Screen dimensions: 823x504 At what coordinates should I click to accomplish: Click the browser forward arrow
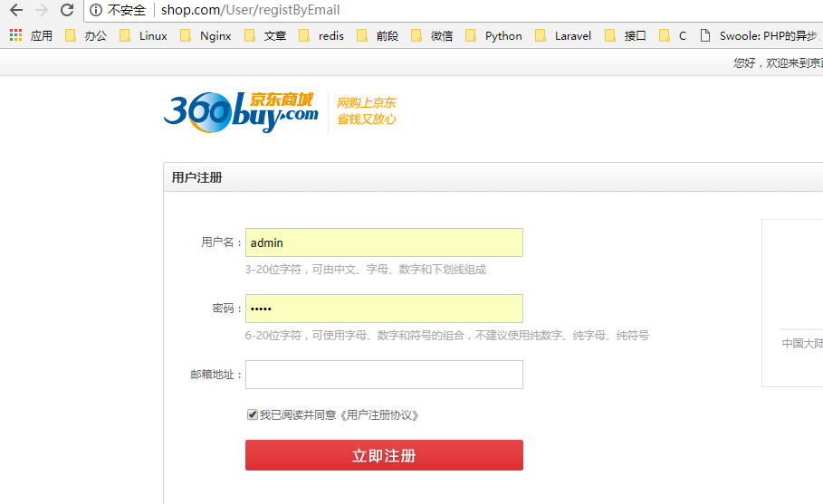coord(41,11)
